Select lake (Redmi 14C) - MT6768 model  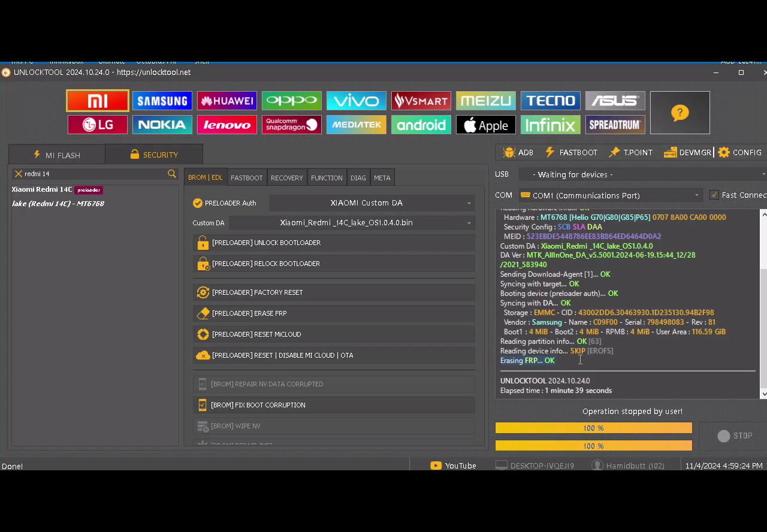pos(58,204)
